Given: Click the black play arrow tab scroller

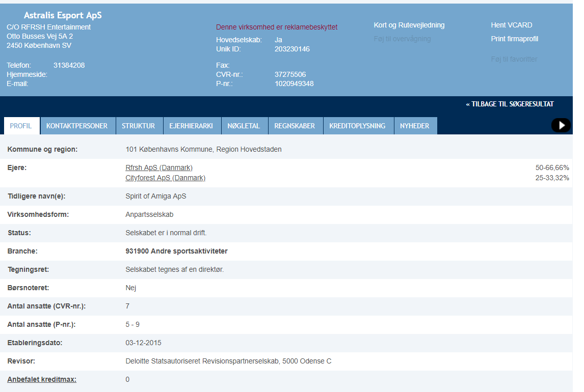Looking at the screenshot, I should click(561, 125).
